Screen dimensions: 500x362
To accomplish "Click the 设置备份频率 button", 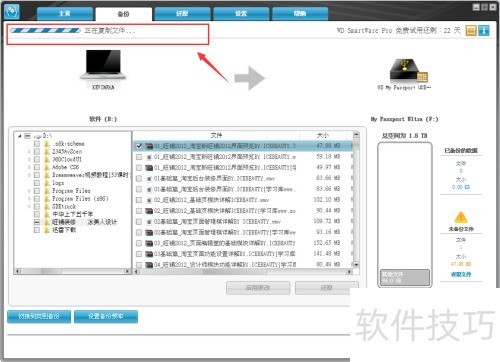I will coord(106,316).
